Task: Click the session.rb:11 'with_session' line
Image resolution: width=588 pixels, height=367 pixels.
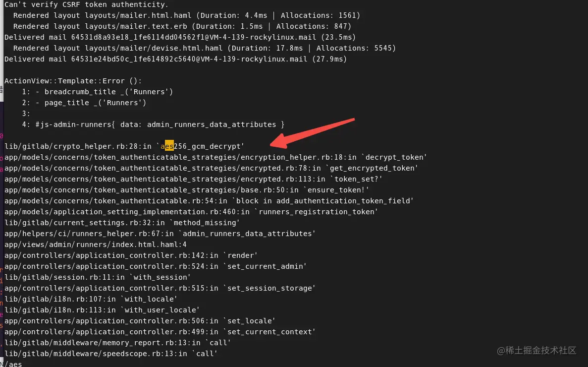Action: [98, 277]
